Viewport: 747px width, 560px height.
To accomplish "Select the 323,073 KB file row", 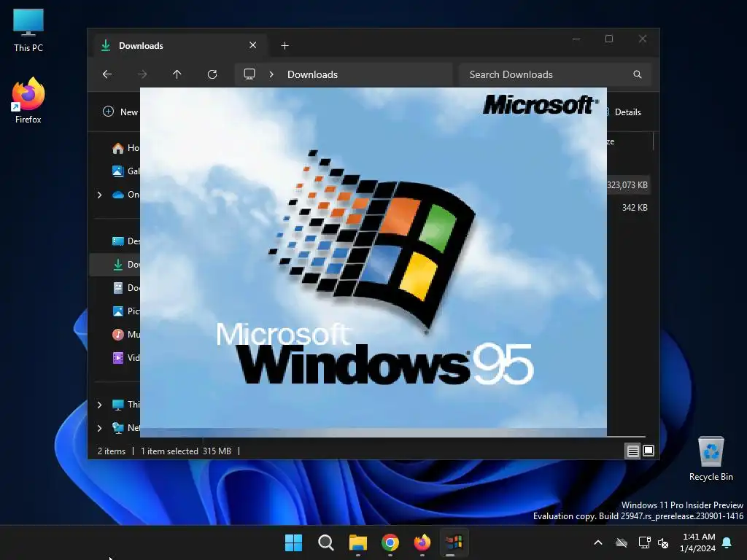I will pos(628,184).
